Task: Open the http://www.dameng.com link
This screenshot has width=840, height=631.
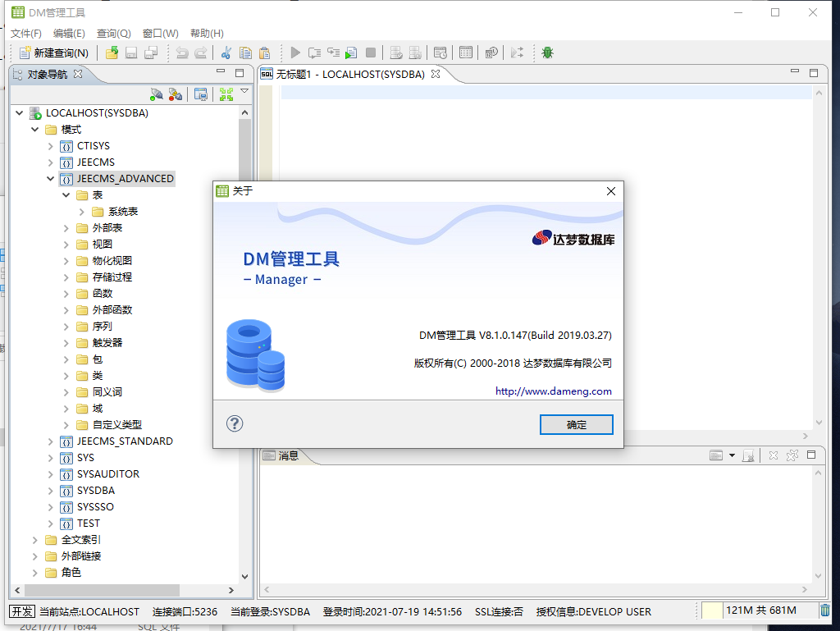Action: 554,391
